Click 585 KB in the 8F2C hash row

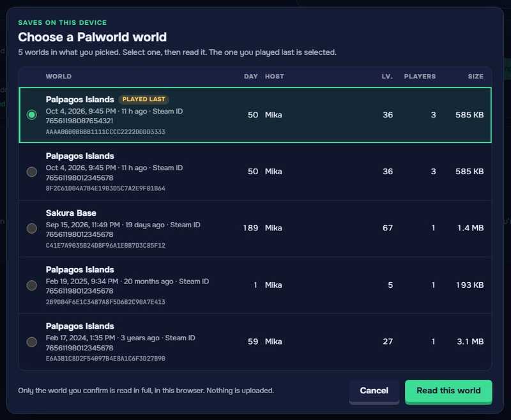click(469, 171)
